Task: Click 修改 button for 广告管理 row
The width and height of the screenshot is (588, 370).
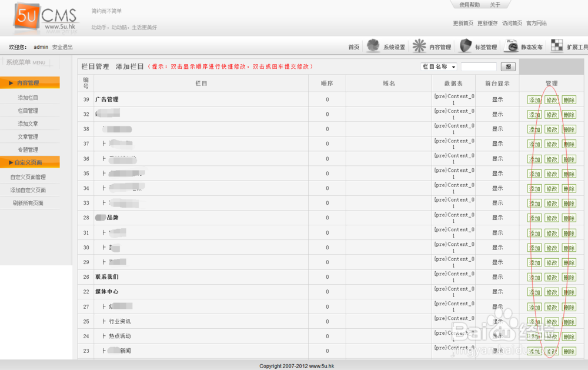Action: pyautogui.click(x=552, y=100)
